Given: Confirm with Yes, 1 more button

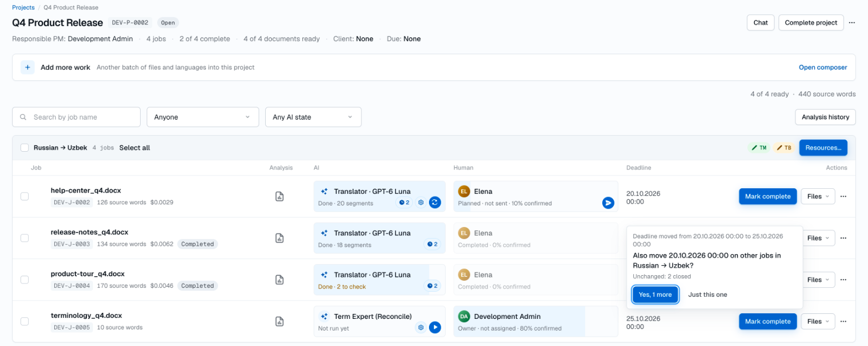Looking at the screenshot, I should 655,295.
